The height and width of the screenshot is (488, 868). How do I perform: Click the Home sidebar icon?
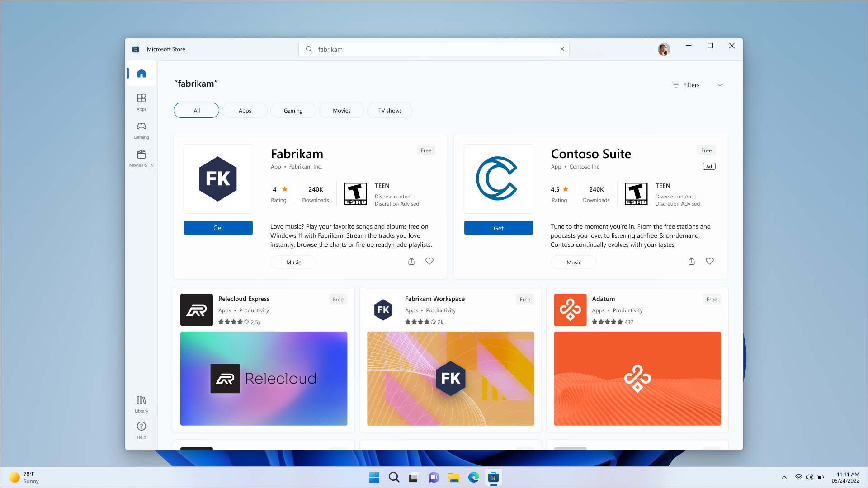click(x=142, y=73)
